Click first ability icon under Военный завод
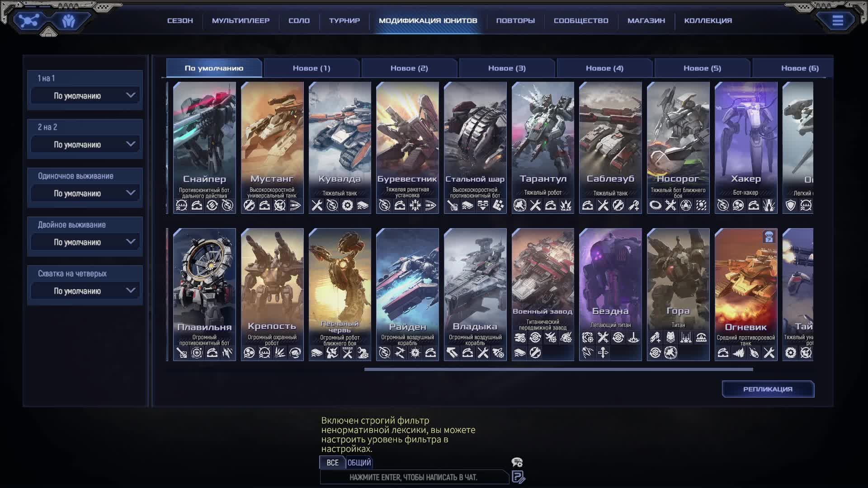The height and width of the screenshot is (488, 868). 520,338
